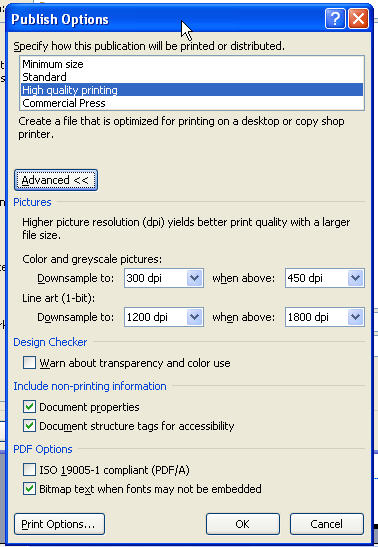Collapse the Advanced section
The image size is (378, 547).
tap(56, 180)
